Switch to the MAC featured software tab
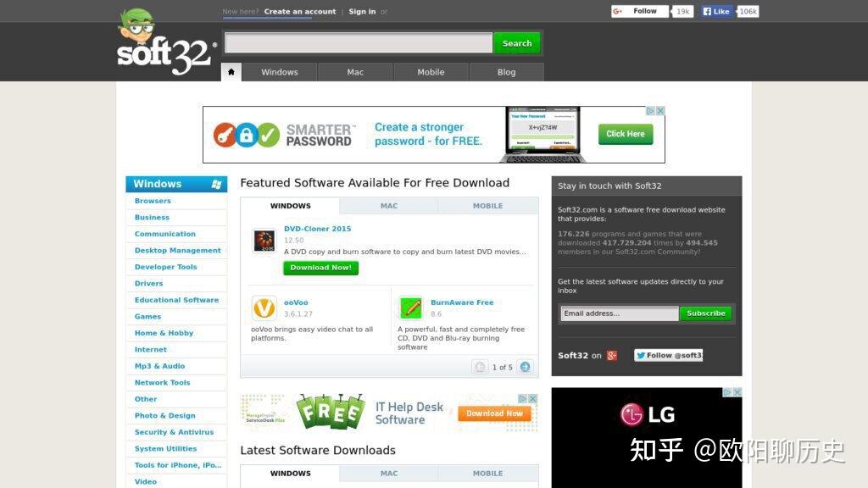 [x=388, y=205]
